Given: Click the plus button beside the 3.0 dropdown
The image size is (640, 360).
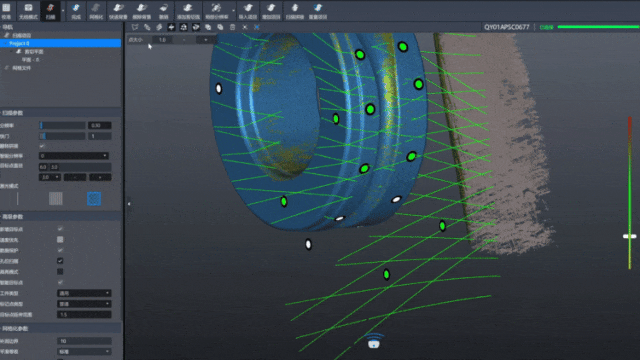Looking at the screenshot, I should click(x=100, y=177).
